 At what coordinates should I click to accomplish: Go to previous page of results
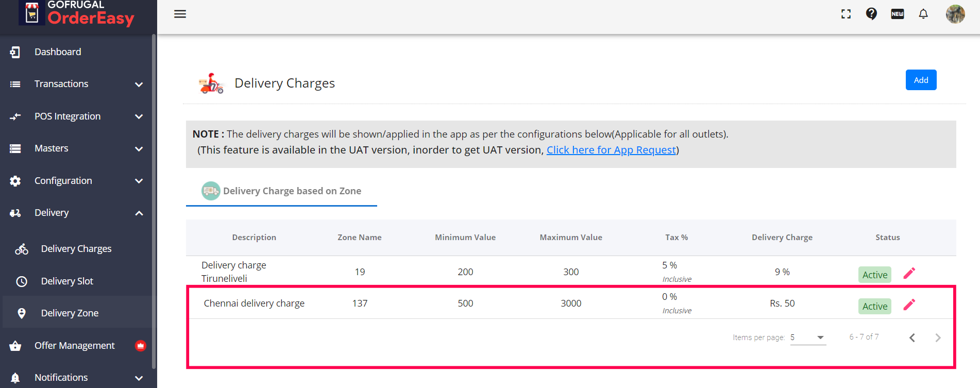coord(912,338)
